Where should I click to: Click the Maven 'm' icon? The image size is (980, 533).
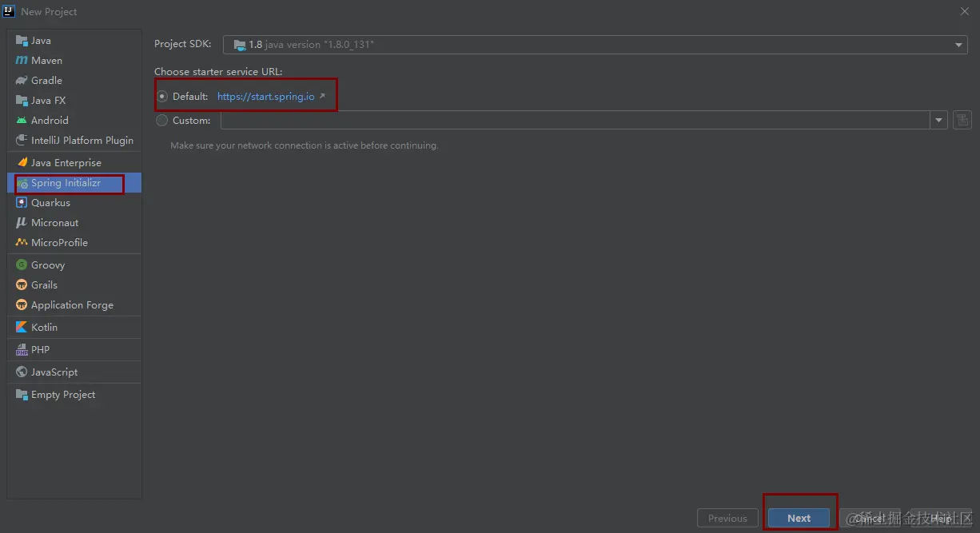pos(22,60)
